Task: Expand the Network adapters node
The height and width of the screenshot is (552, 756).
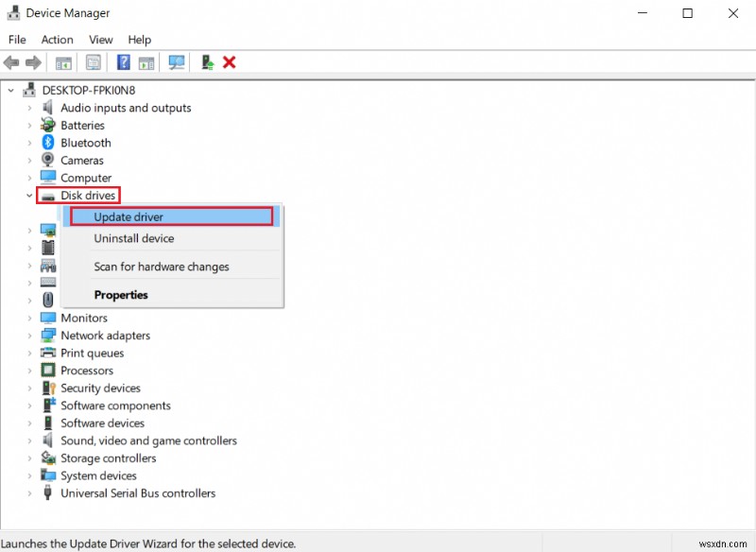Action: 29,336
